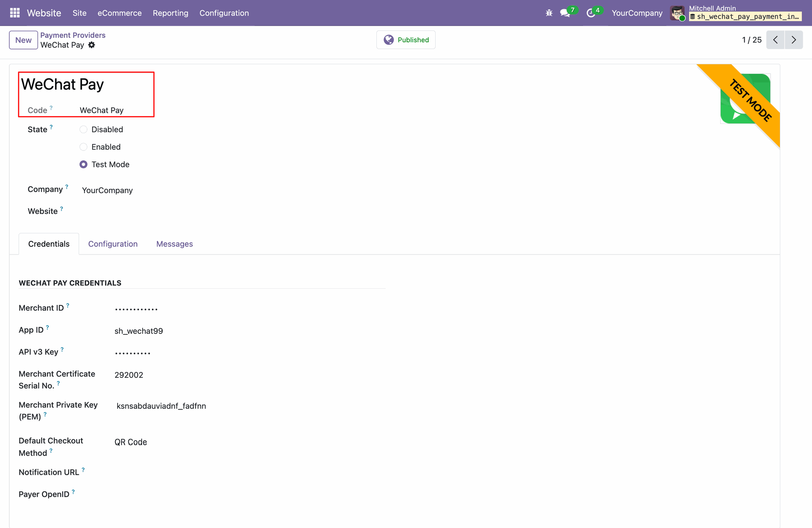
Task: Click the Website app title
Action: click(44, 13)
